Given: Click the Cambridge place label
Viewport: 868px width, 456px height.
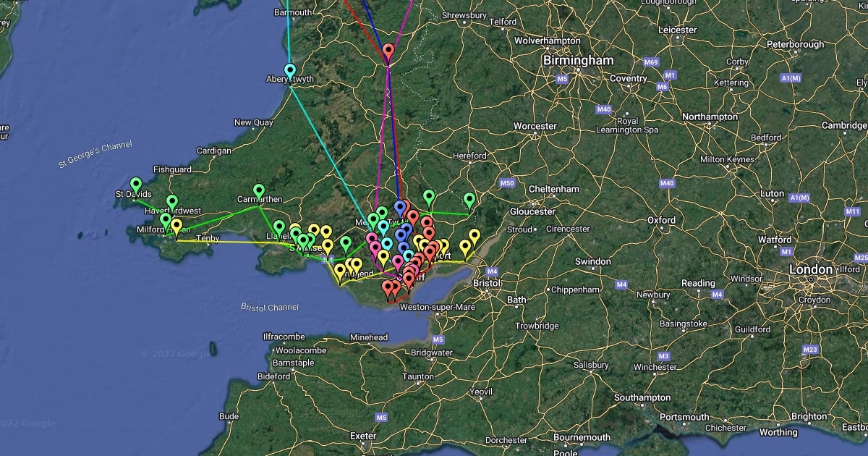Looking at the screenshot, I should click(x=844, y=125).
